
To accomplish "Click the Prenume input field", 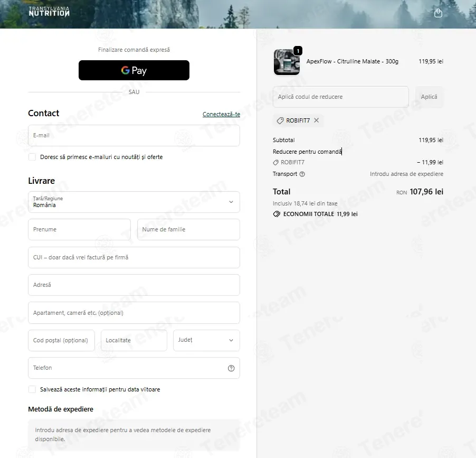I will [80, 229].
